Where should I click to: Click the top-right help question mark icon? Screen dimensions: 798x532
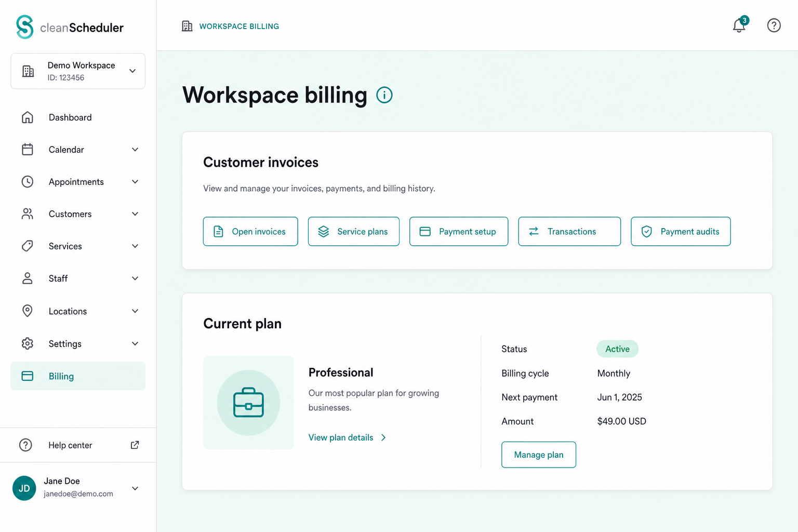click(774, 25)
